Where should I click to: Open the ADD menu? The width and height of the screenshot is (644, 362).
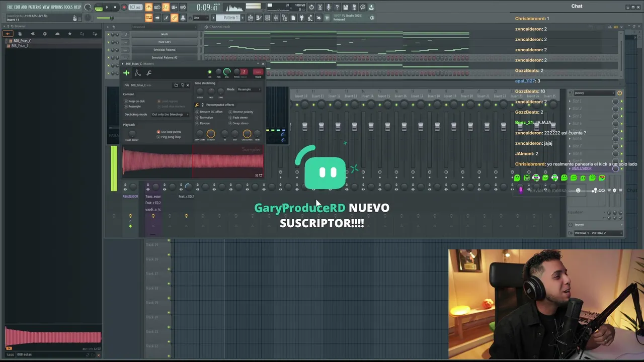point(24,7)
